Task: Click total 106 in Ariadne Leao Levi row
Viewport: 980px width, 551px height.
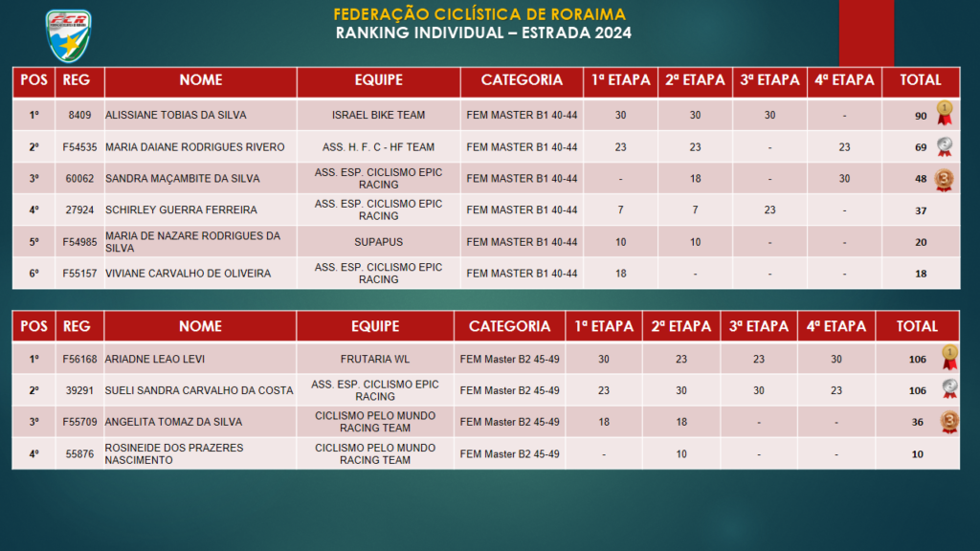Action: tap(918, 360)
